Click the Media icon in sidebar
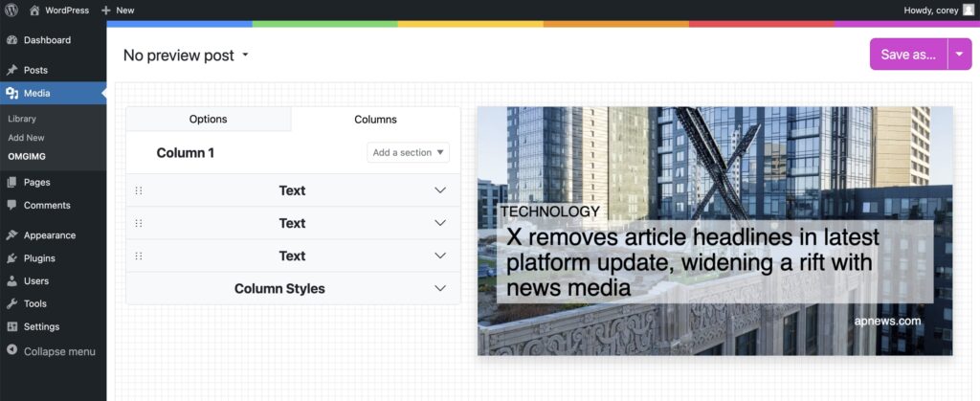Viewport: 980px width, 401px height. 11,93
